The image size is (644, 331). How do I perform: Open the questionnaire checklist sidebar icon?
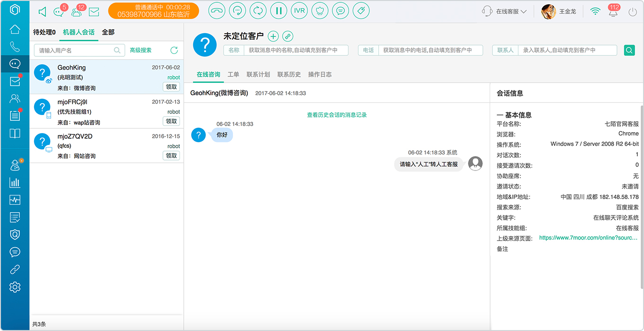15,217
